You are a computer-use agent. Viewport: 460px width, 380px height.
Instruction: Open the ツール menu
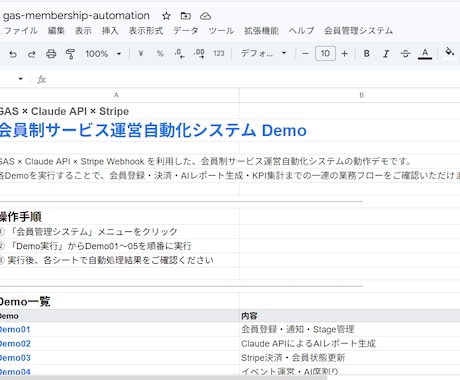click(x=221, y=31)
